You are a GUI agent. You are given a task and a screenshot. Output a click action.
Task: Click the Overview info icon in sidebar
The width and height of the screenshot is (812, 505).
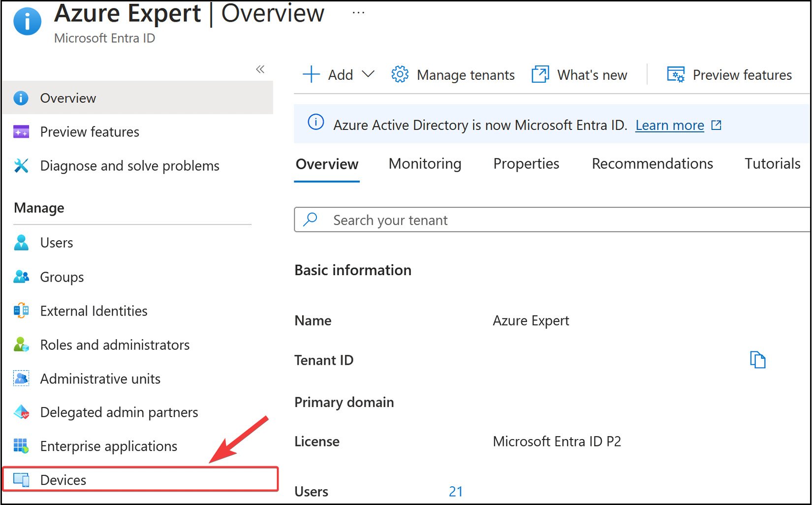click(21, 98)
